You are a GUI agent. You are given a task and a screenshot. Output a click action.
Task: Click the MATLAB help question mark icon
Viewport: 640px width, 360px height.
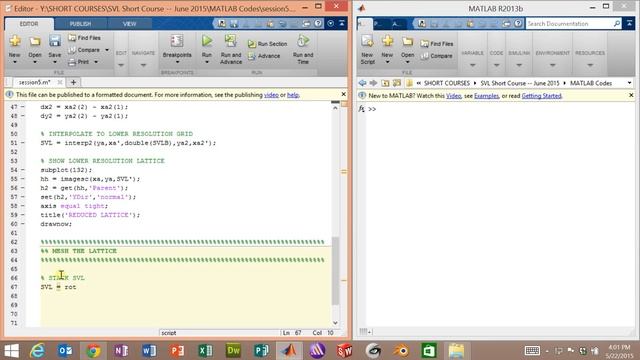tap(518, 24)
